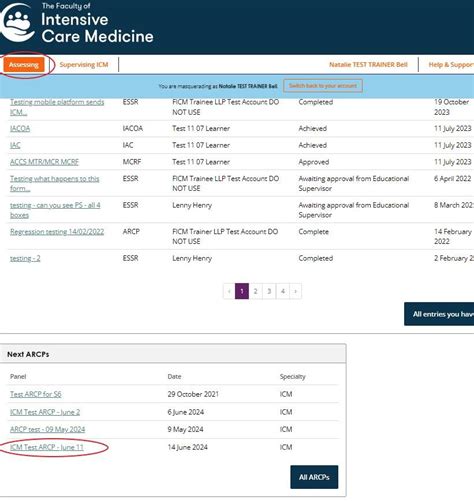Open the ICM Test ARCP - June 11 panel

(x=47, y=447)
